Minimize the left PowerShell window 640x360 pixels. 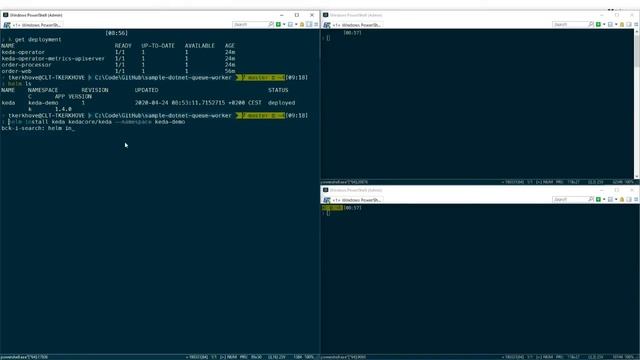click(x=282, y=15)
